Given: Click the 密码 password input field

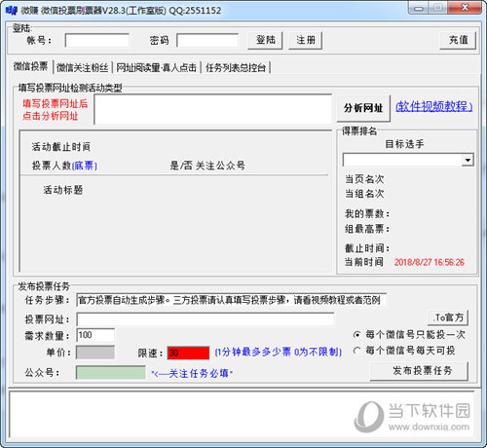Looking at the screenshot, I should click(x=207, y=41).
